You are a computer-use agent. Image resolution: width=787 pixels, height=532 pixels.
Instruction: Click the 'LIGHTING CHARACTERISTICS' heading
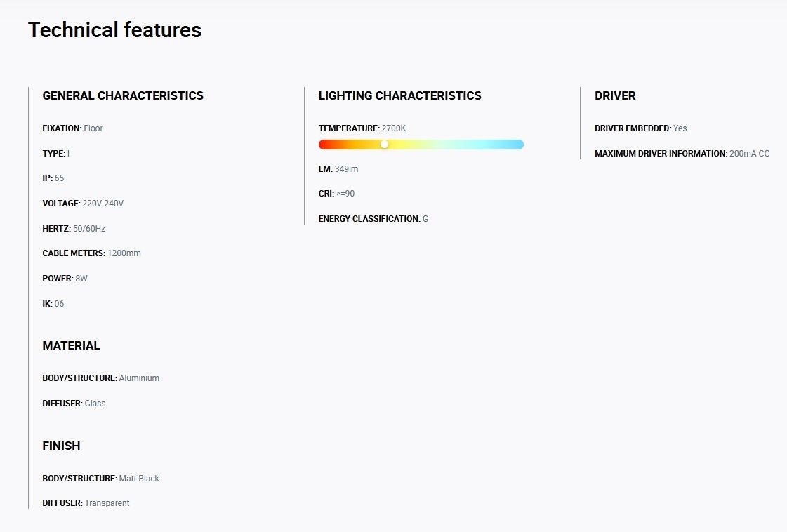tap(400, 95)
